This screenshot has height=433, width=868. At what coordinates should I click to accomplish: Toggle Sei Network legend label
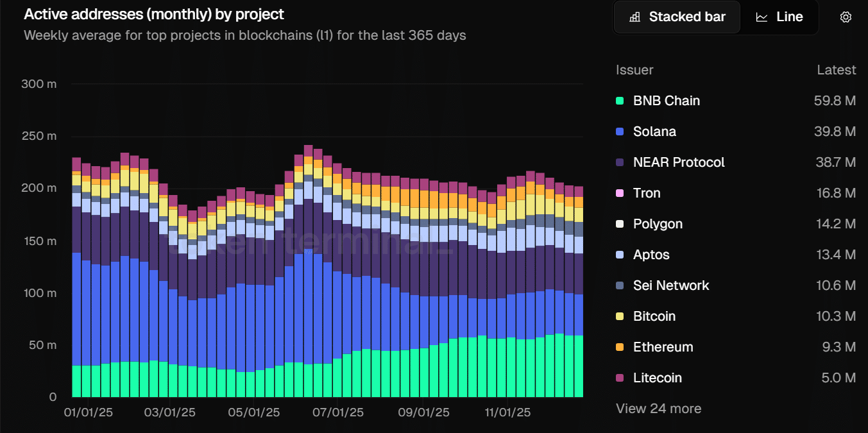[x=671, y=285]
